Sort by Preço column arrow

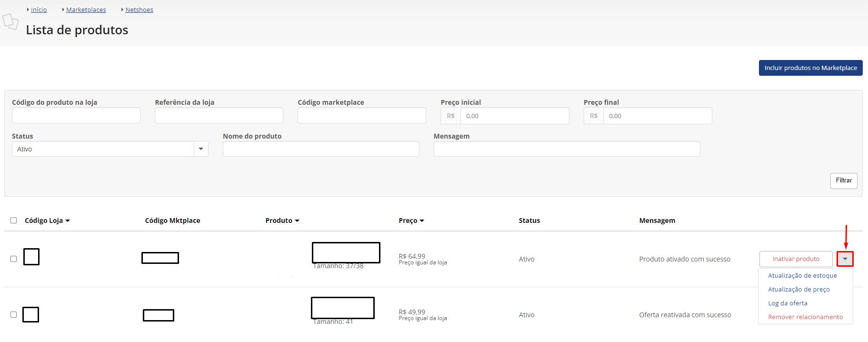tap(422, 221)
